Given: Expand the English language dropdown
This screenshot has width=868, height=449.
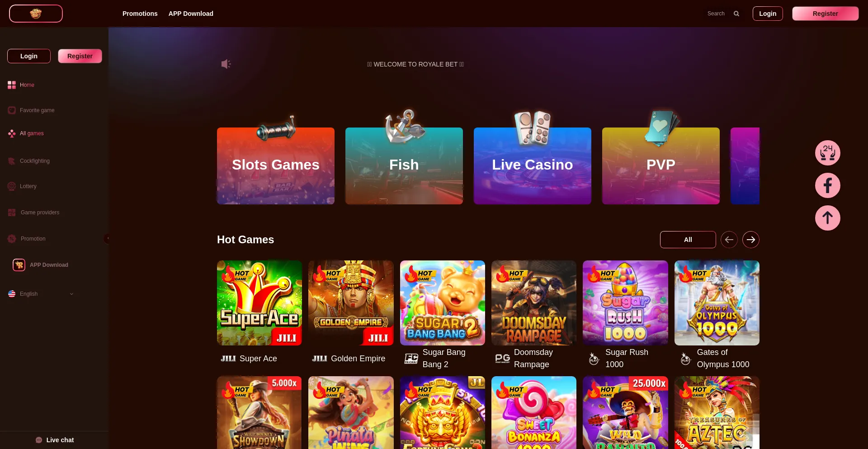Looking at the screenshot, I should [41, 294].
